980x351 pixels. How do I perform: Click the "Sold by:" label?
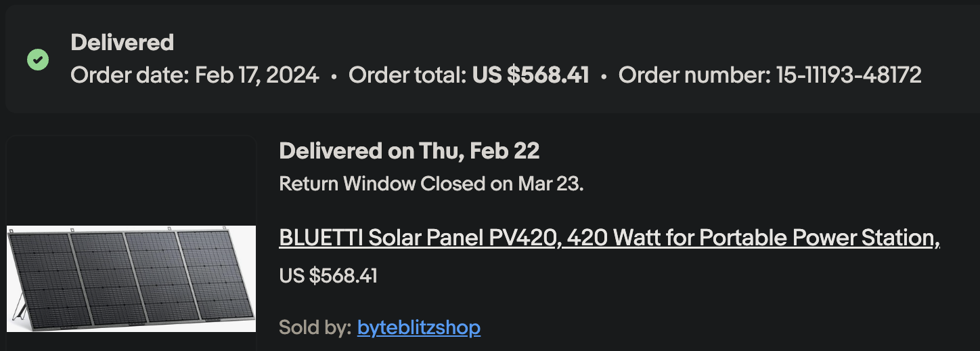pos(315,328)
